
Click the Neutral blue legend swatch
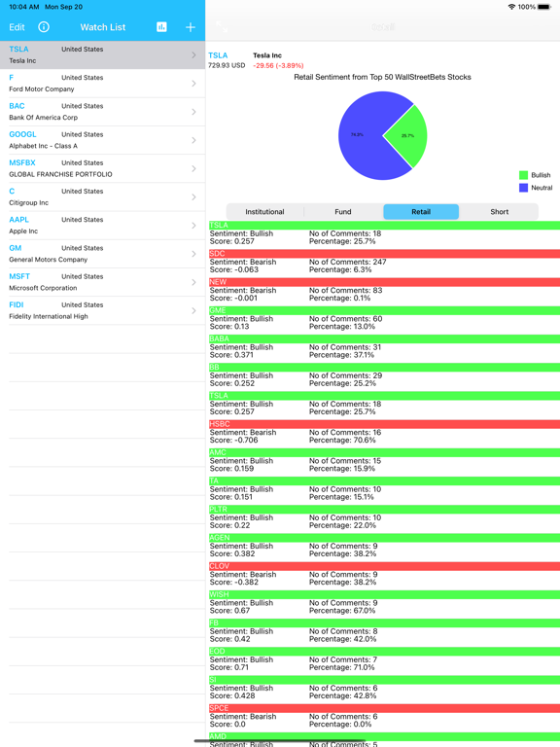pyautogui.click(x=523, y=188)
